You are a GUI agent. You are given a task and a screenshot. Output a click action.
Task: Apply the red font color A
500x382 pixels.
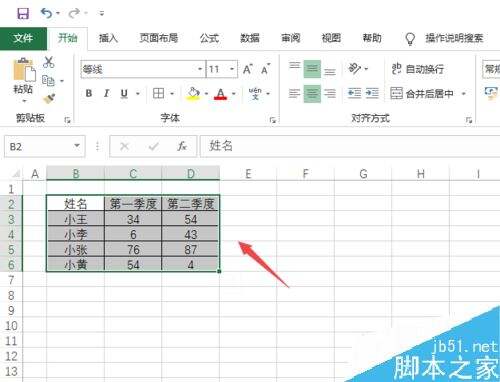(x=221, y=94)
